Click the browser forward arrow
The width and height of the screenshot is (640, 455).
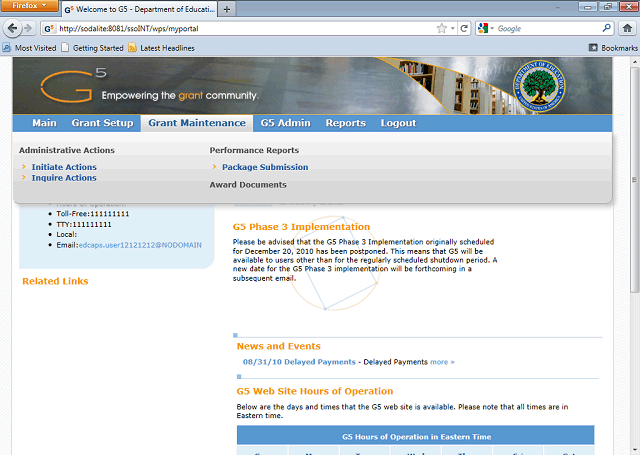[28, 28]
